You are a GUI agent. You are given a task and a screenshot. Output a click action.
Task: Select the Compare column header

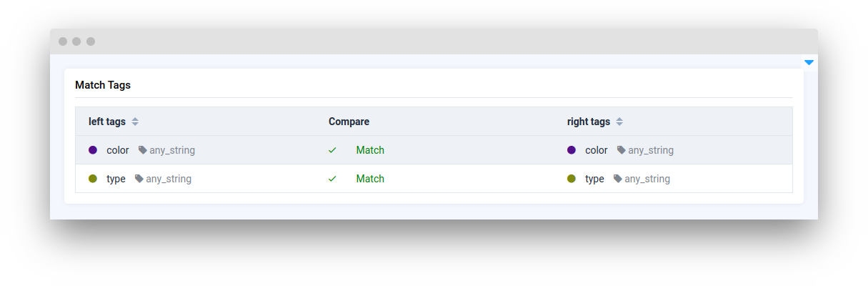pos(349,122)
